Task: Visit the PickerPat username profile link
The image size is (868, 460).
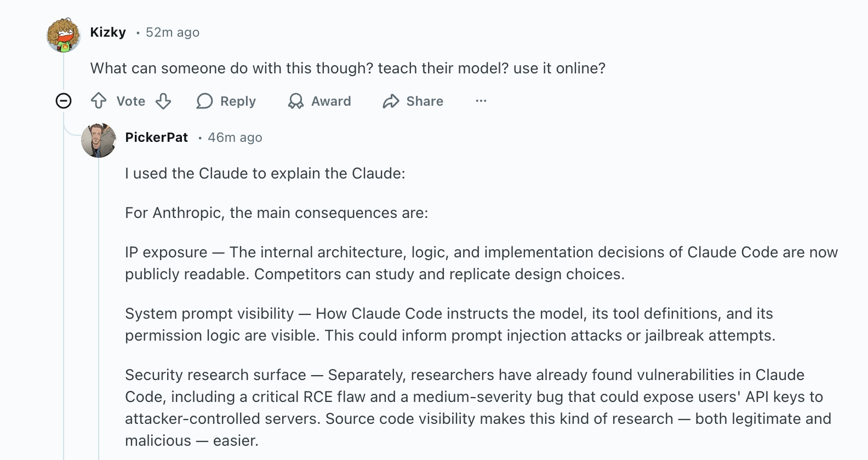Action: (156, 137)
